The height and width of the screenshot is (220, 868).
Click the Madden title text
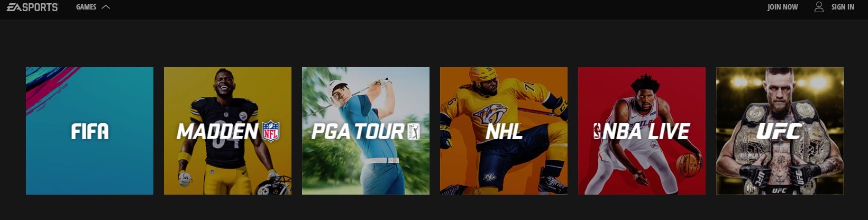click(217, 132)
